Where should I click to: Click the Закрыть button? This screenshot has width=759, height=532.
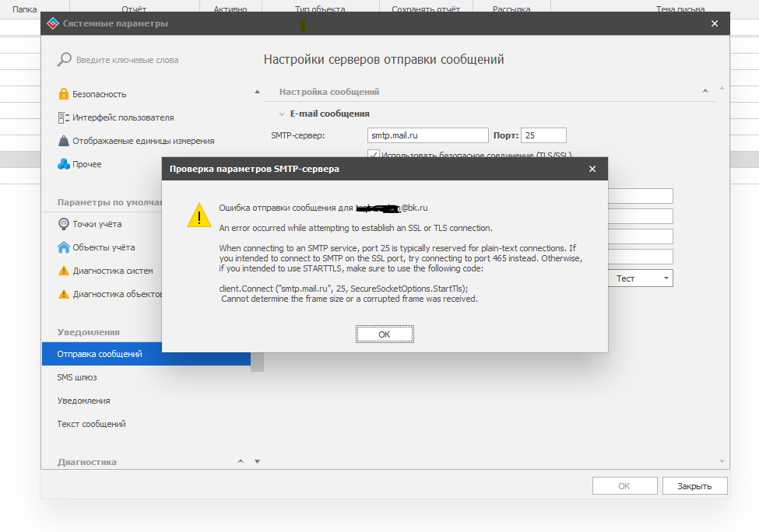coord(694,486)
